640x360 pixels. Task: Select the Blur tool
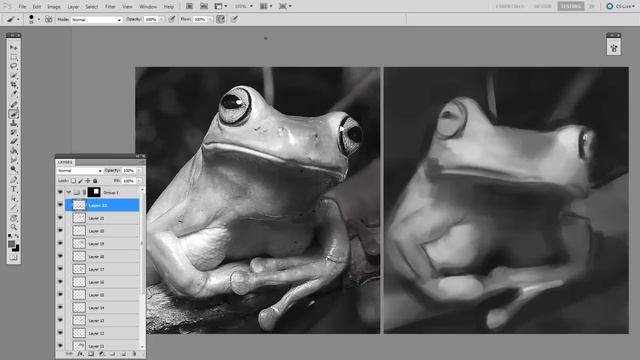pyautogui.click(x=13, y=160)
